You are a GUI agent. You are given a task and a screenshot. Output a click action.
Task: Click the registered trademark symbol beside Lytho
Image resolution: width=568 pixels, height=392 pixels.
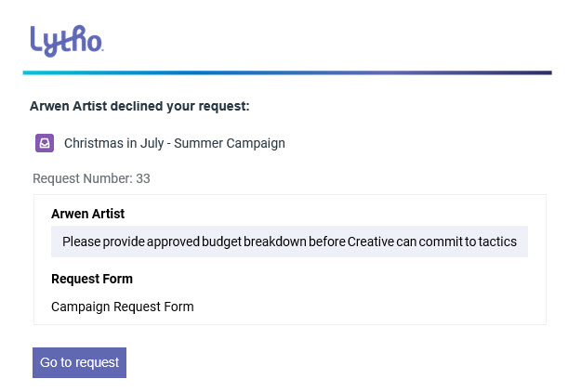100,48
